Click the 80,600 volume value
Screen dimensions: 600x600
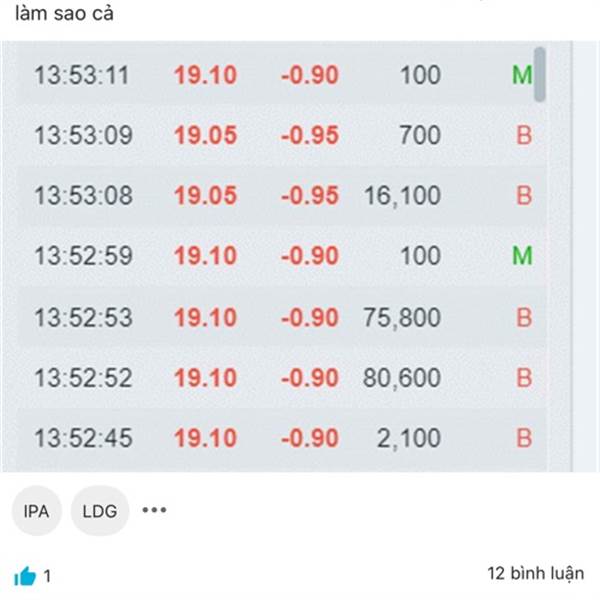(x=402, y=378)
